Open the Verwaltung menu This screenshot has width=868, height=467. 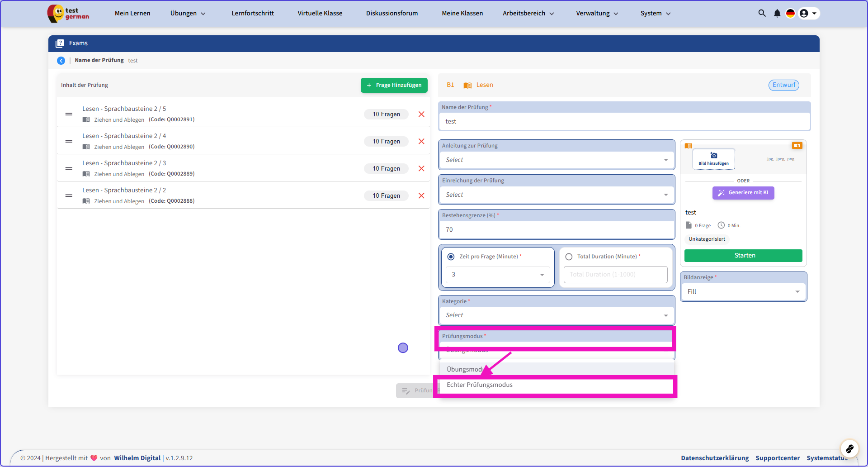pyautogui.click(x=597, y=13)
